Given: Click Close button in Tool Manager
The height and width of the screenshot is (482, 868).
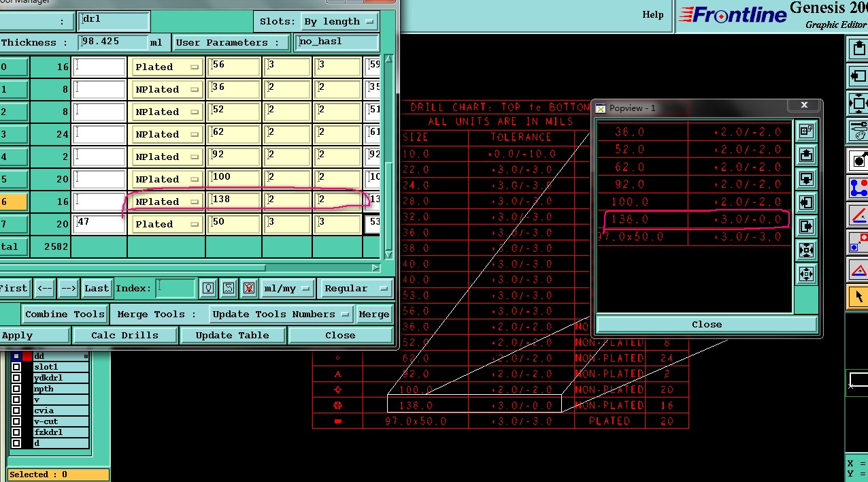Looking at the screenshot, I should click(340, 335).
